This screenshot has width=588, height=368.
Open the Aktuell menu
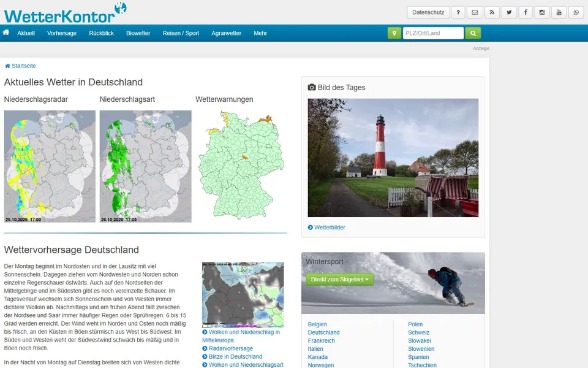pos(26,33)
